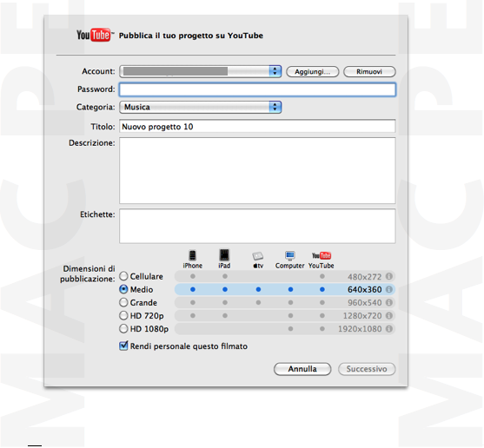
Task: Click the 1280x720 resolution text
Action: pyautogui.click(x=362, y=316)
